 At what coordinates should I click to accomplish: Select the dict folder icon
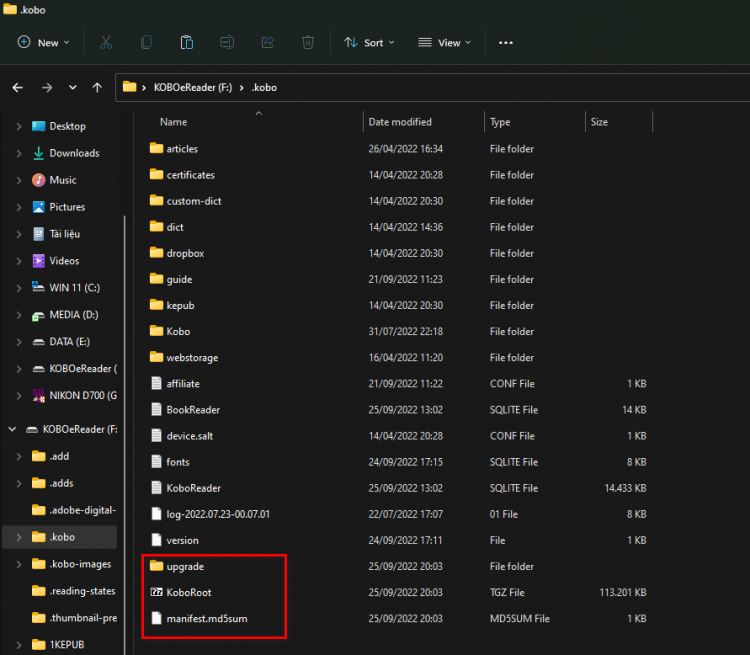156,226
